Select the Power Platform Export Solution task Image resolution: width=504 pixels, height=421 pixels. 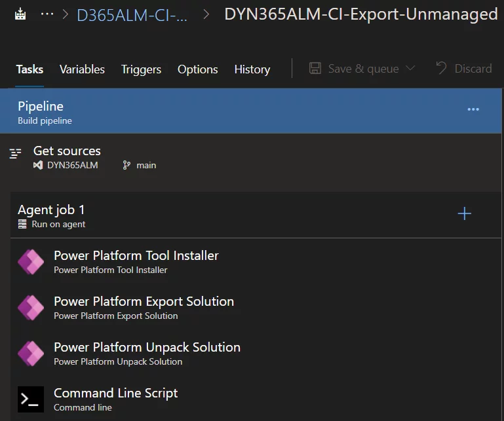point(256,308)
